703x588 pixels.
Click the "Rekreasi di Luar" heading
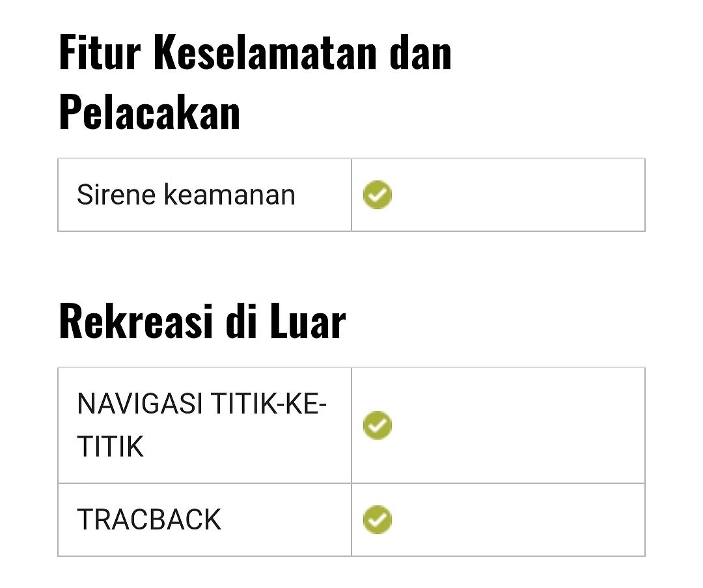(202, 320)
